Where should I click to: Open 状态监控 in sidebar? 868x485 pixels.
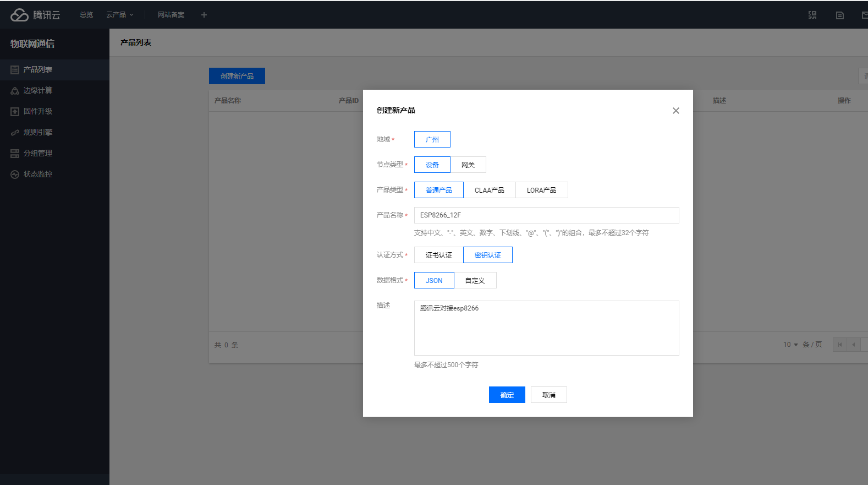54,175
